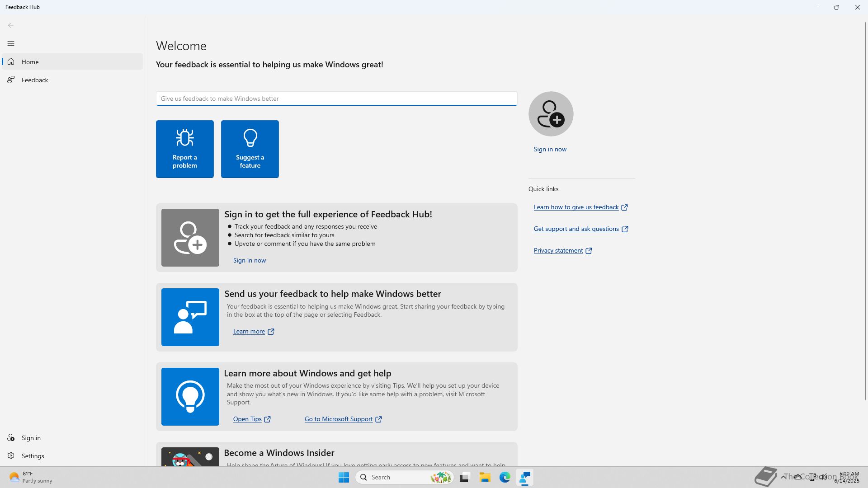Screen dimensions: 868x488
Task: Click Sign in now under the avatar
Action: click(x=550, y=149)
